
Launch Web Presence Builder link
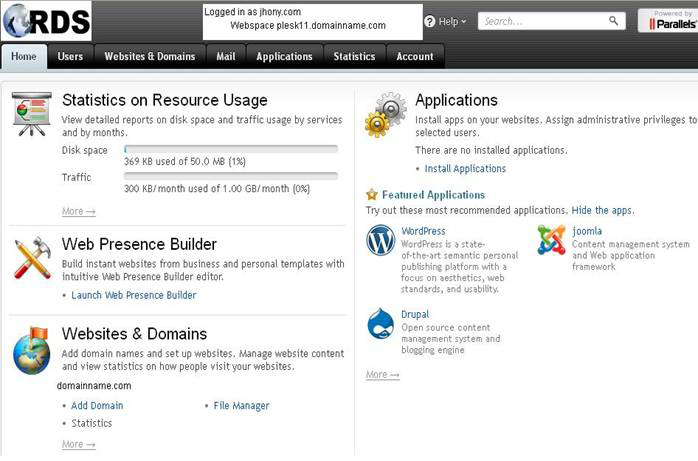(134, 295)
